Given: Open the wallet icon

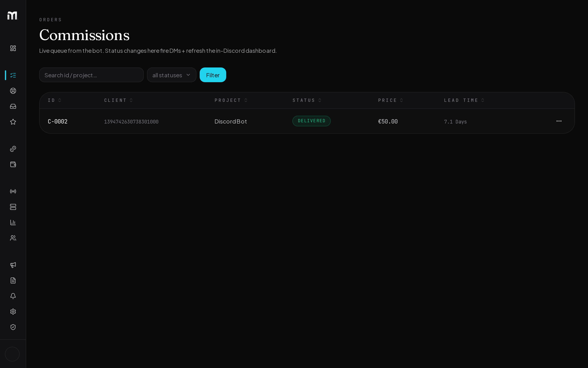Looking at the screenshot, I should (13, 164).
